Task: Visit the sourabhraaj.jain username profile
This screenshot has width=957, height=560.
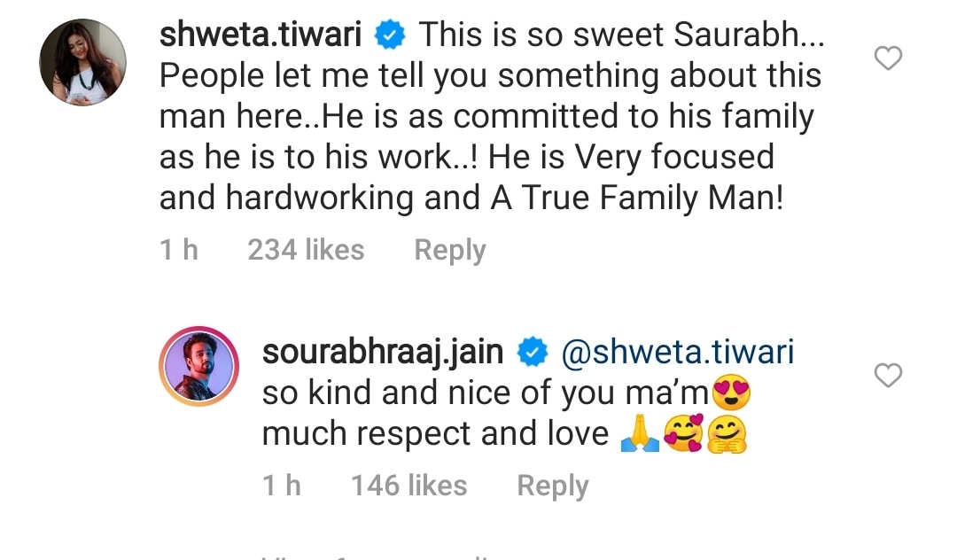Action: pyautogui.click(x=383, y=352)
